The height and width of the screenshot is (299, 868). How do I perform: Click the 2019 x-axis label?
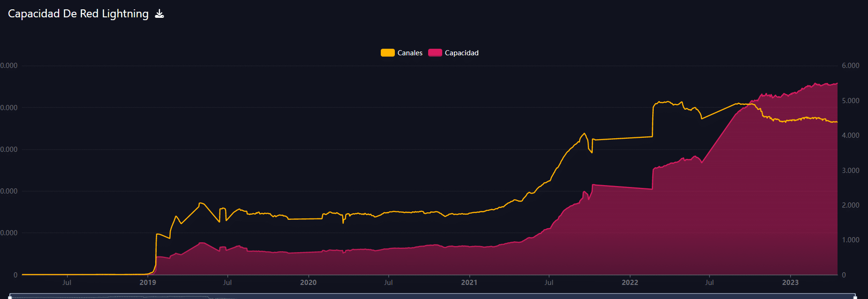click(x=148, y=282)
